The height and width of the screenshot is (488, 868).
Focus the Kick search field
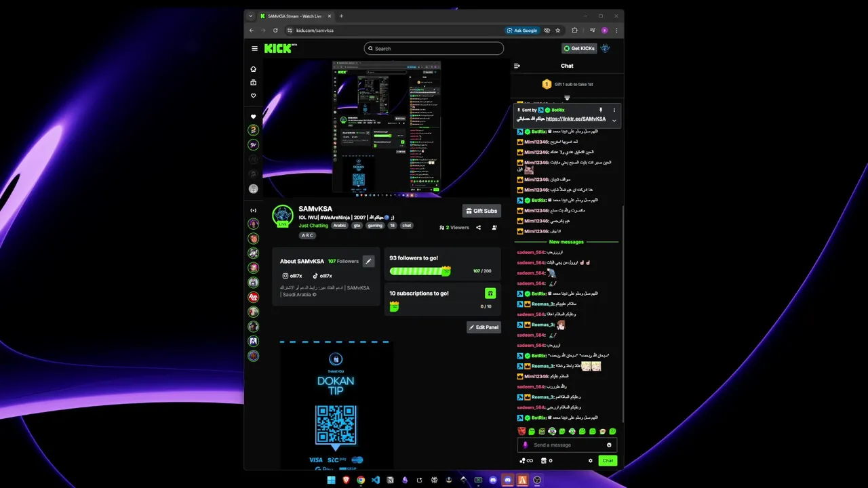(434, 48)
